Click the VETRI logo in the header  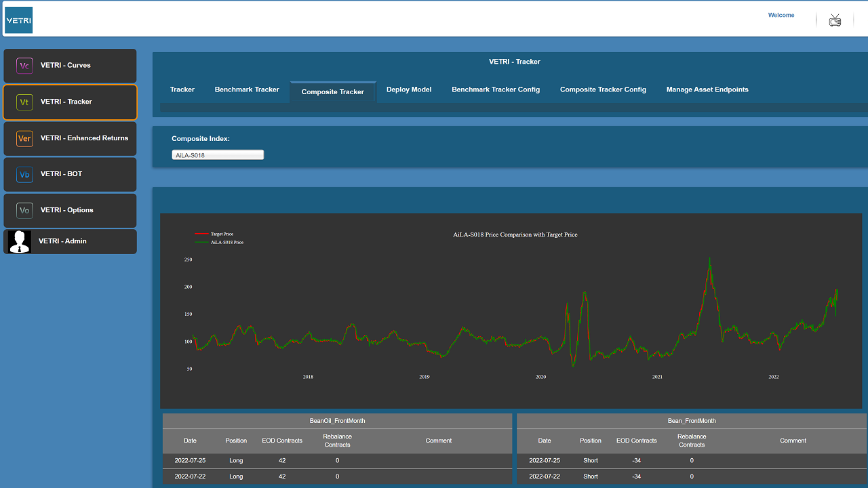(x=19, y=20)
